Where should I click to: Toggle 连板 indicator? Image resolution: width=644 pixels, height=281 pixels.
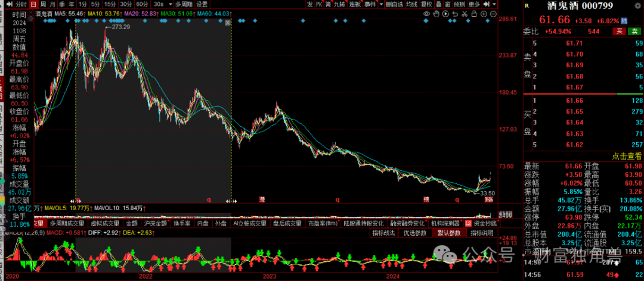coord(355,4)
